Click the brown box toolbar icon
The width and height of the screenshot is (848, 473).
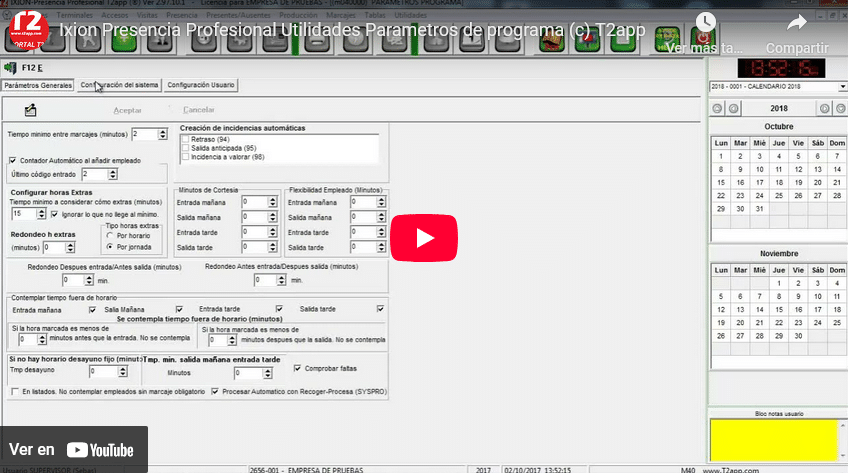coord(552,39)
